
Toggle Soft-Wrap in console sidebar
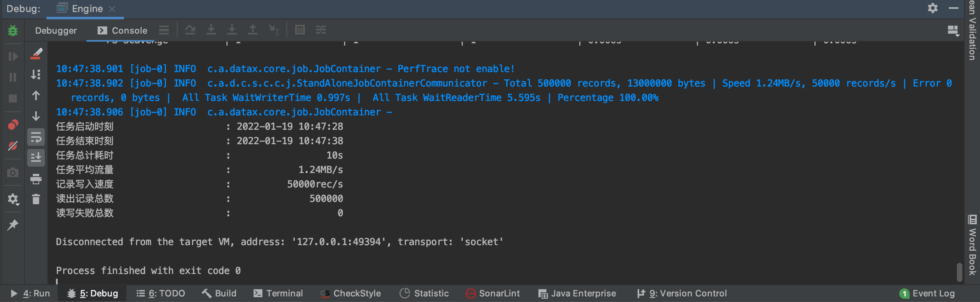pyautogui.click(x=36, y=137)
